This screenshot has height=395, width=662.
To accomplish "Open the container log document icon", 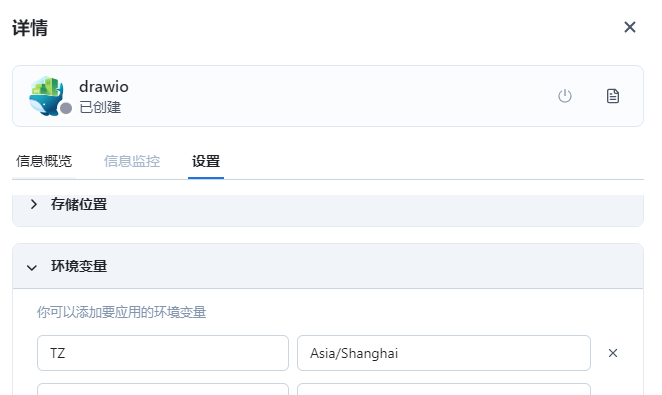I will 613,96.
